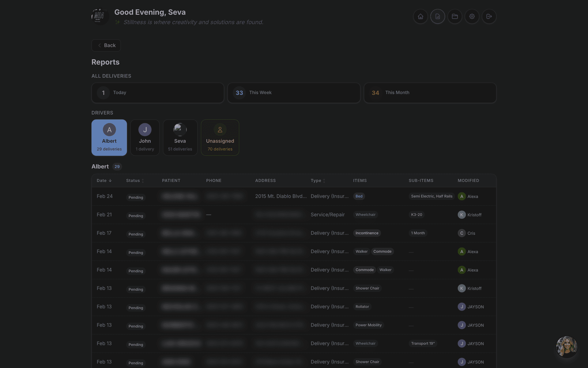Switch to Seva's 51 deliveries view
588x368 pixels.
point(180,137)
